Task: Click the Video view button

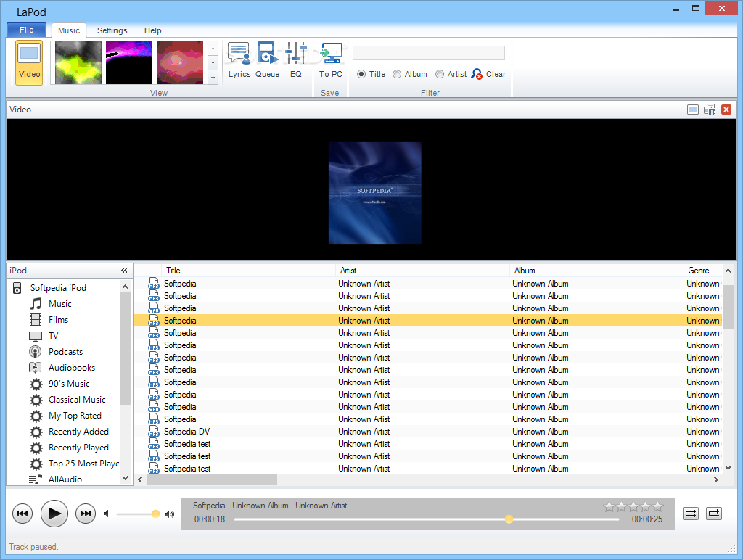Action: [29, 62]
